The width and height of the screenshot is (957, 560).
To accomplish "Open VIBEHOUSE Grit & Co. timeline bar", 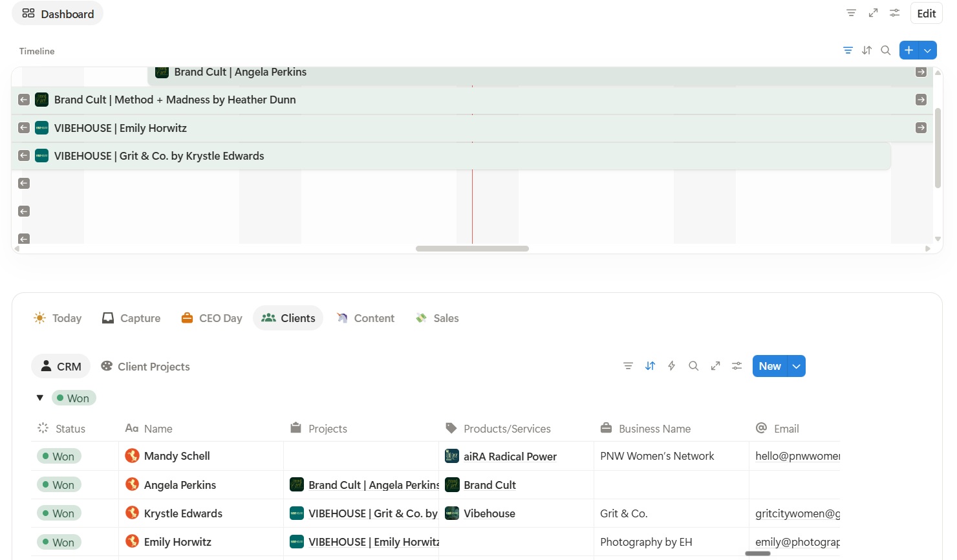I will 451,156.
